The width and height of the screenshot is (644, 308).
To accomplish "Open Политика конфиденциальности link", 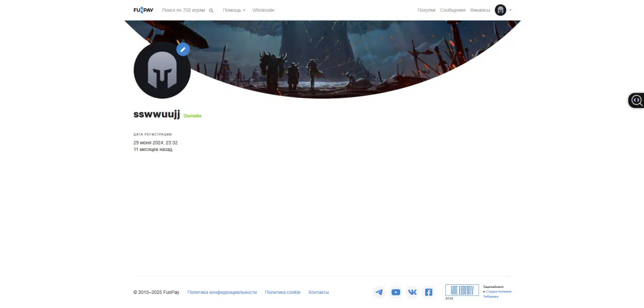I will click(222, 292).
